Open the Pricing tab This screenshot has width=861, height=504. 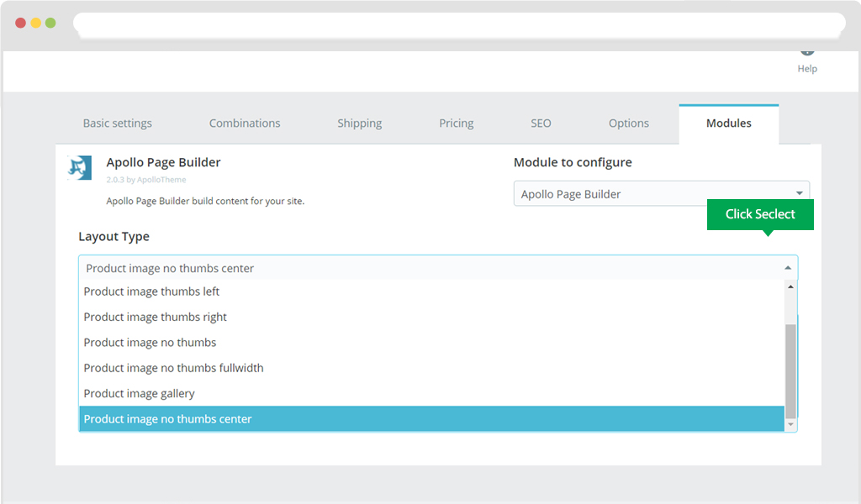(457, 123)
